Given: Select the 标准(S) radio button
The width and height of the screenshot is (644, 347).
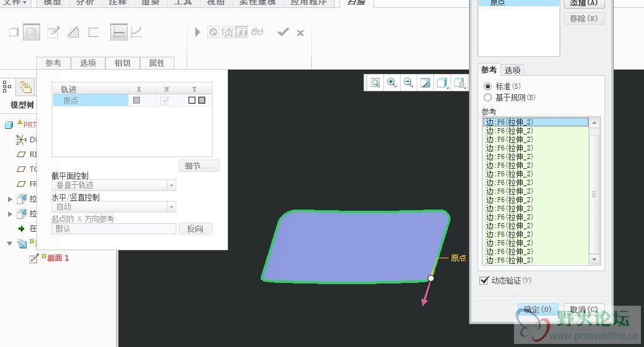Looking at the screenshot, I should [487, 86].
